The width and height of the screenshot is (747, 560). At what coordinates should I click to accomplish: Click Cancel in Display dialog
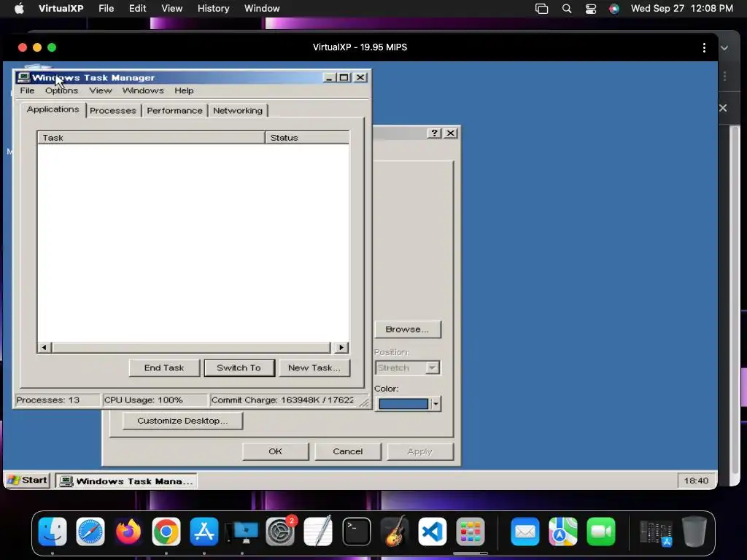348,451
